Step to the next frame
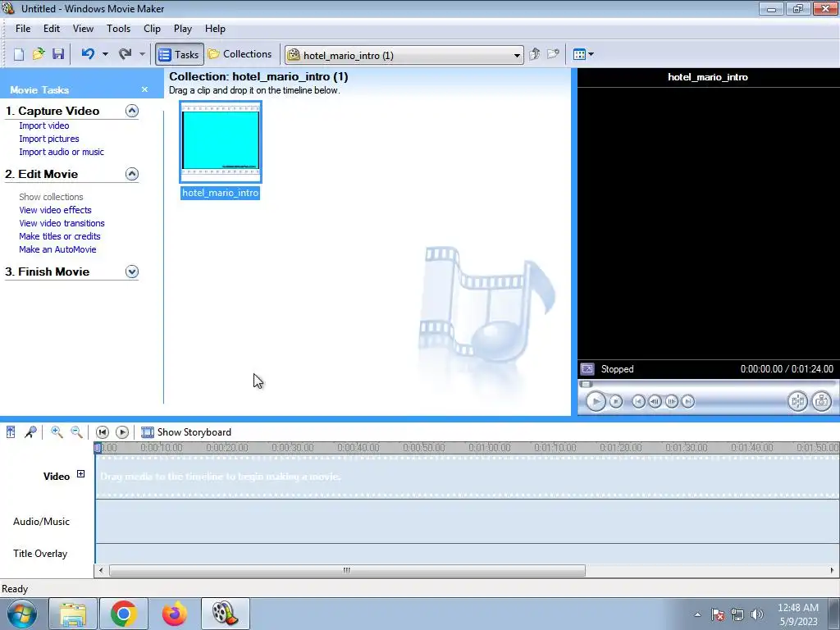The image size is (840, 630). pyautogui.click(x=671, y=401)
